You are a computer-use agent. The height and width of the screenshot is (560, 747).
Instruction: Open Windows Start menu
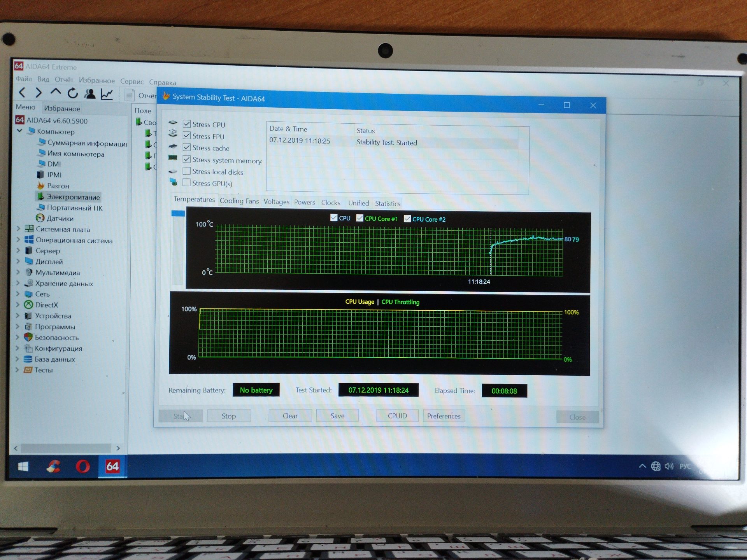23,466
